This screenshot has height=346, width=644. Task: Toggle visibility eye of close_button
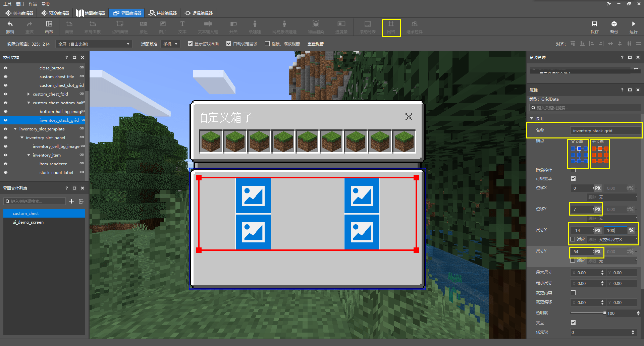(x=6, y=68)
